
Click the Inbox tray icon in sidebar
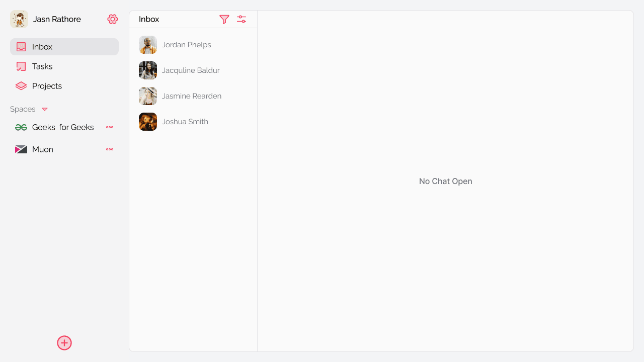(x=21, y=47)
